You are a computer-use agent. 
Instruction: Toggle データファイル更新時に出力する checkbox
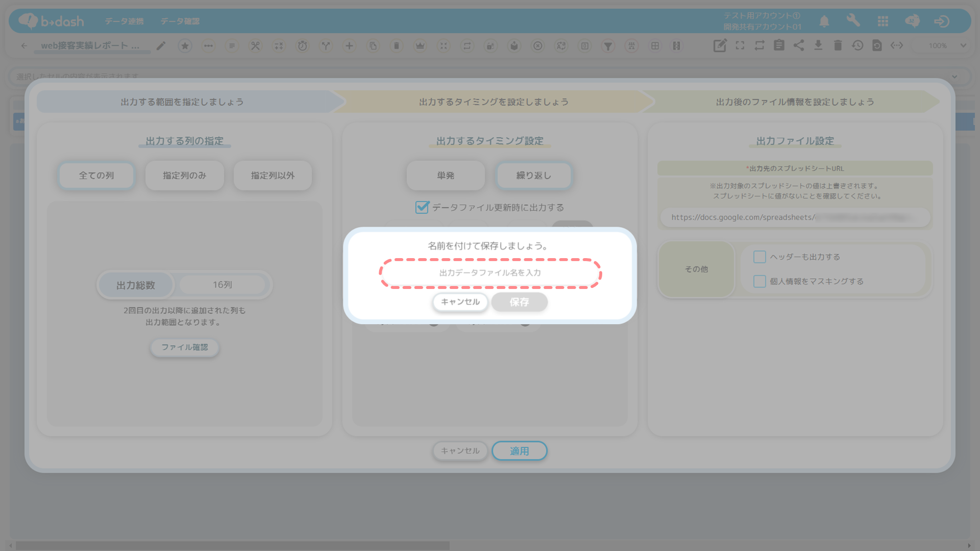point(422,207)
